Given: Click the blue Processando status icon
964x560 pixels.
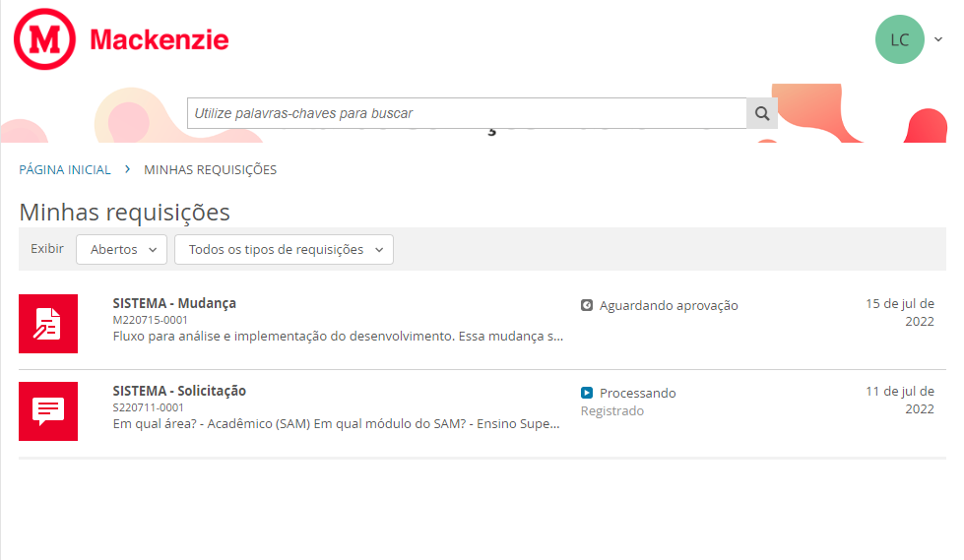Looking at the screenshot, I should tap(587, 393).
